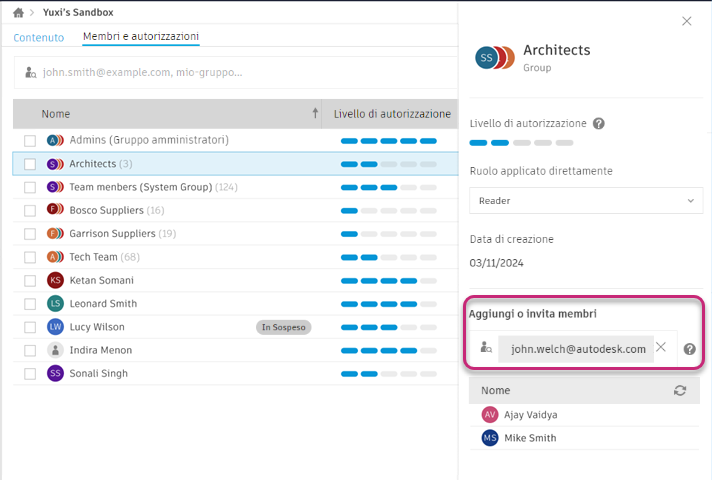
Task: Click the chevron on the Reader dropdown
Action: coord(691,201)
